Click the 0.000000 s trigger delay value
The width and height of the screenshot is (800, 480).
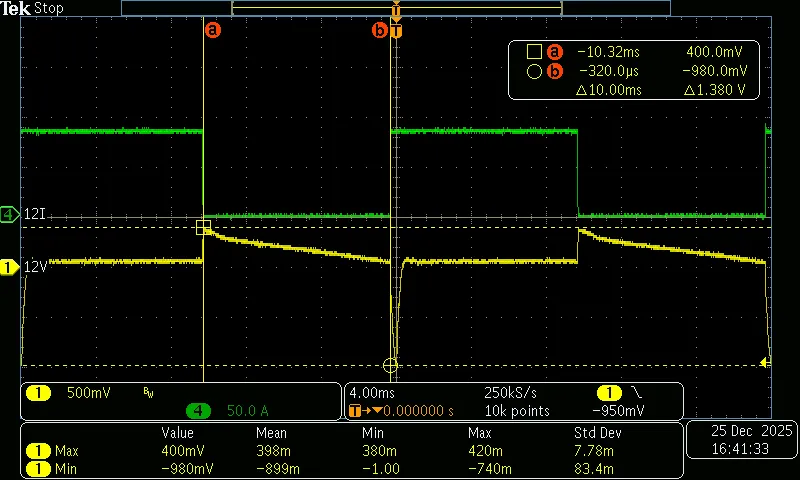[x=418, y=411]
